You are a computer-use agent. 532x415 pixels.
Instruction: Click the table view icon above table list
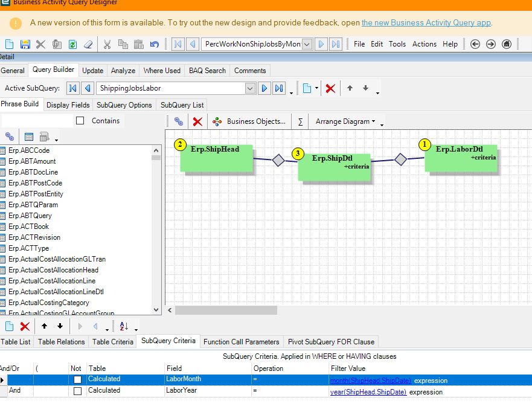coord(29,137)
